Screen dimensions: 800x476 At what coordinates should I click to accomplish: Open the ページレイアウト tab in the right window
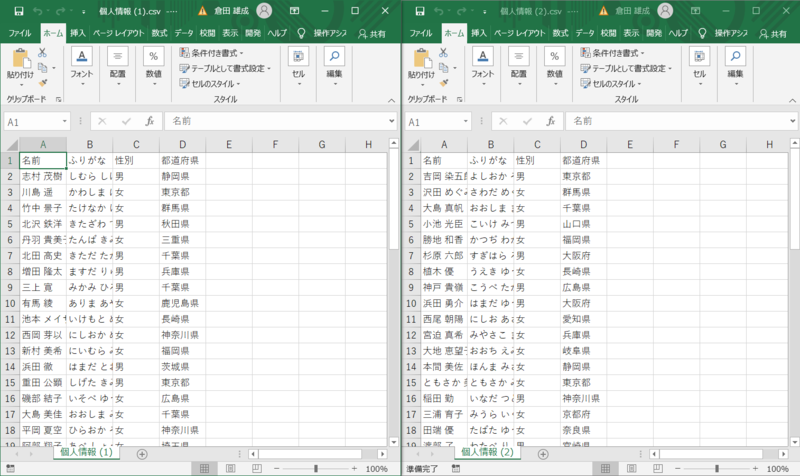[x=519, y=33]
